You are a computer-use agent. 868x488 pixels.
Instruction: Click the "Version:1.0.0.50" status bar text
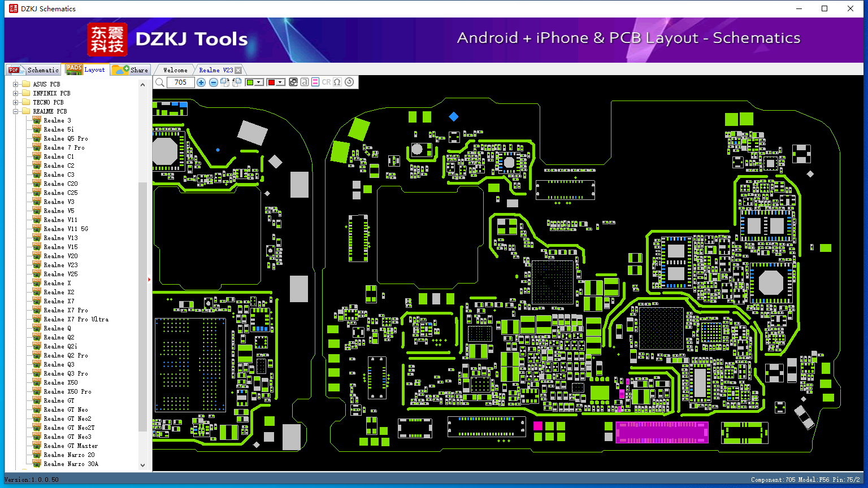[x=32, y=480]
